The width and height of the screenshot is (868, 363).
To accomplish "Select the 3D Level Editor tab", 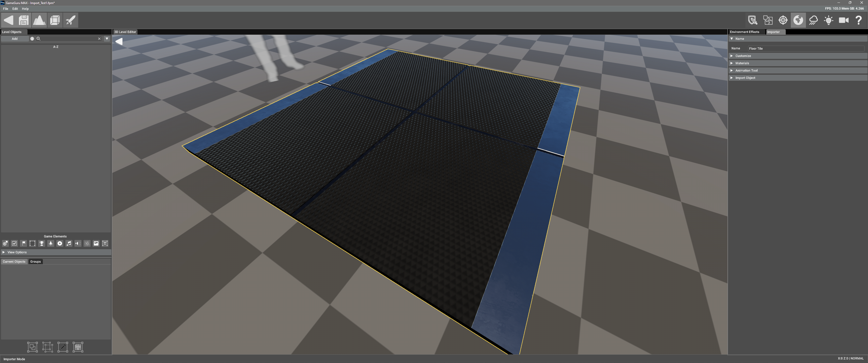I will coord(125,32).
